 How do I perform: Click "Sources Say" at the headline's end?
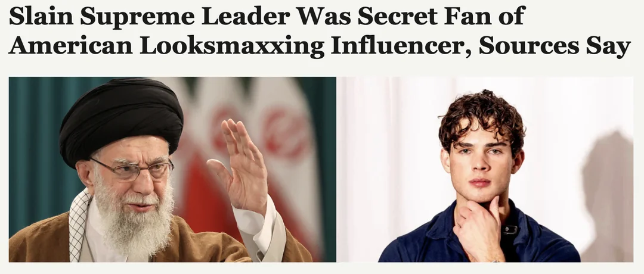pyautogui.click(x=555, y=46)
